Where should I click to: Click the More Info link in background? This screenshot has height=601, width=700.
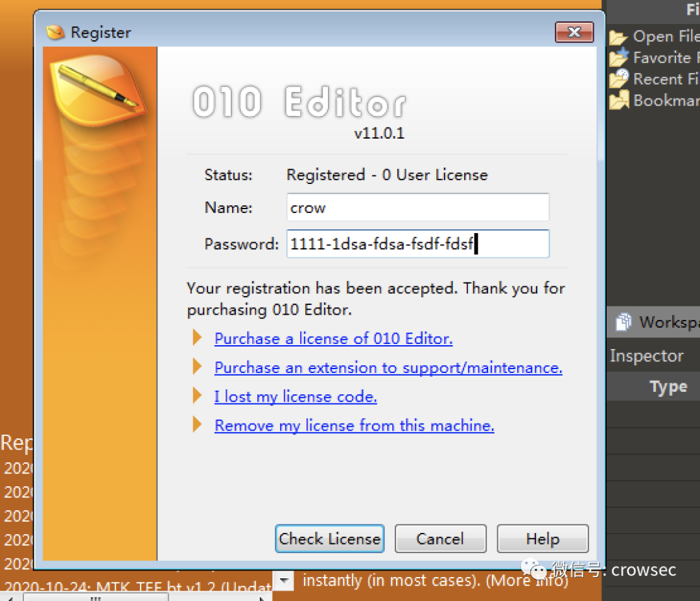[x=527, y=580]
